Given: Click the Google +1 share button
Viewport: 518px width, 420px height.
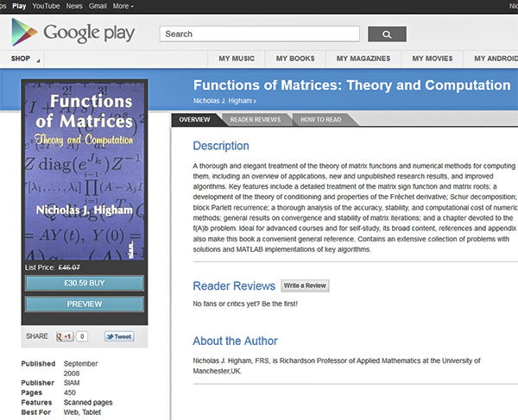Looking at the screenshot, I should coord(65,336).
